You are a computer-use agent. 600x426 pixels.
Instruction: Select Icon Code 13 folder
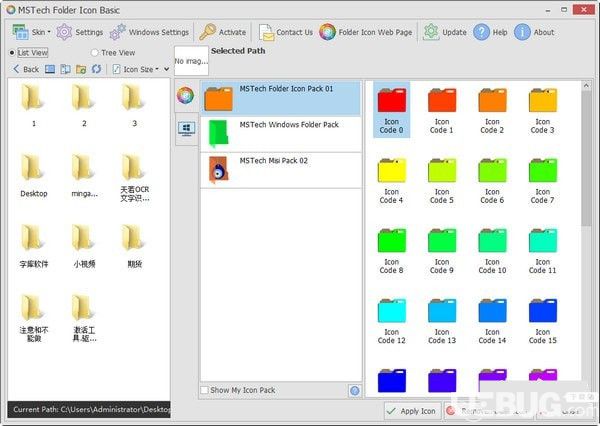(442, 320)
